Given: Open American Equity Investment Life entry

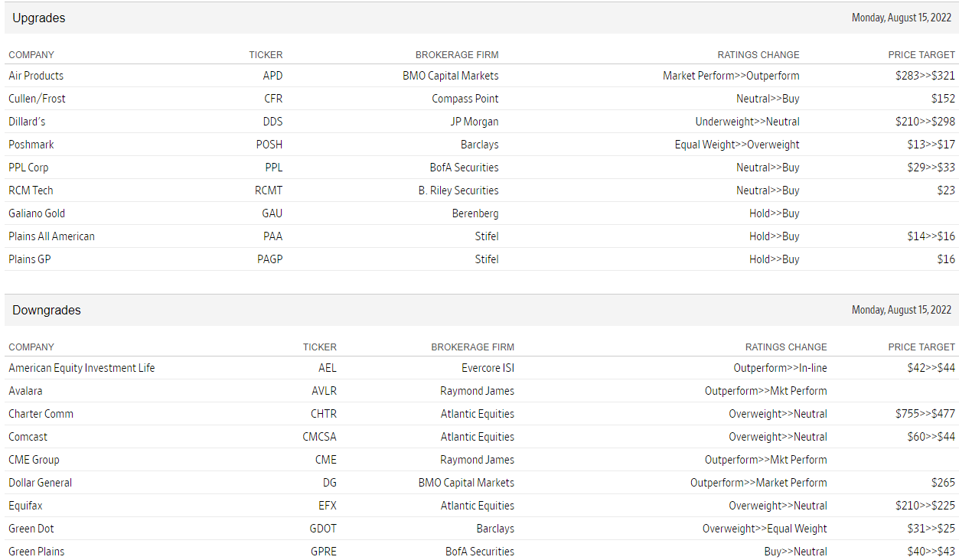Looking at the screenshot, I should [x=82, y=368].
